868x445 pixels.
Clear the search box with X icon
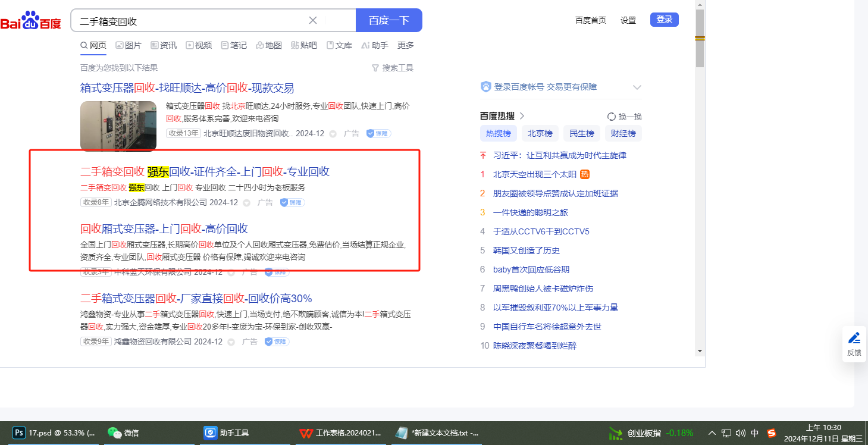[x=313, y=21]
